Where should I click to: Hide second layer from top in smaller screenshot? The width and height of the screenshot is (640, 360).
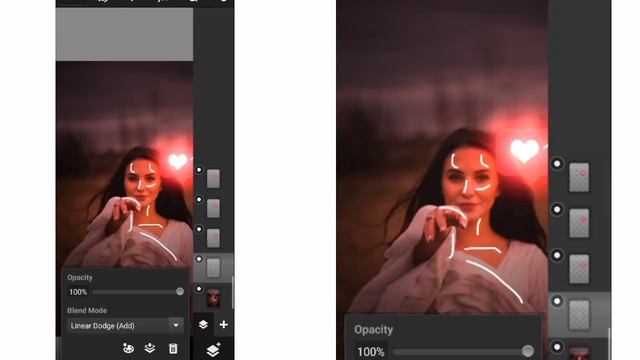point(199,200)
